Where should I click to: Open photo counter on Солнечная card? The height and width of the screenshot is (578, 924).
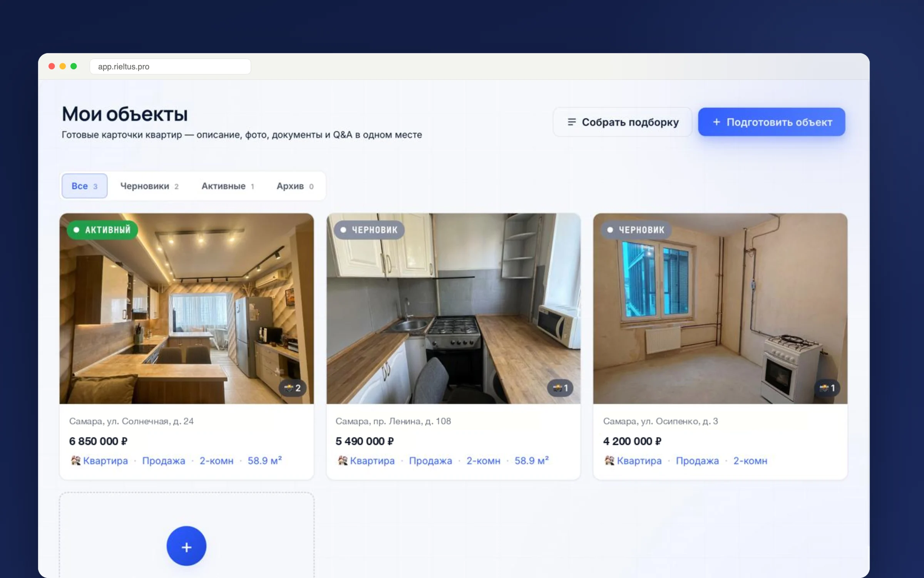point(293,388)
